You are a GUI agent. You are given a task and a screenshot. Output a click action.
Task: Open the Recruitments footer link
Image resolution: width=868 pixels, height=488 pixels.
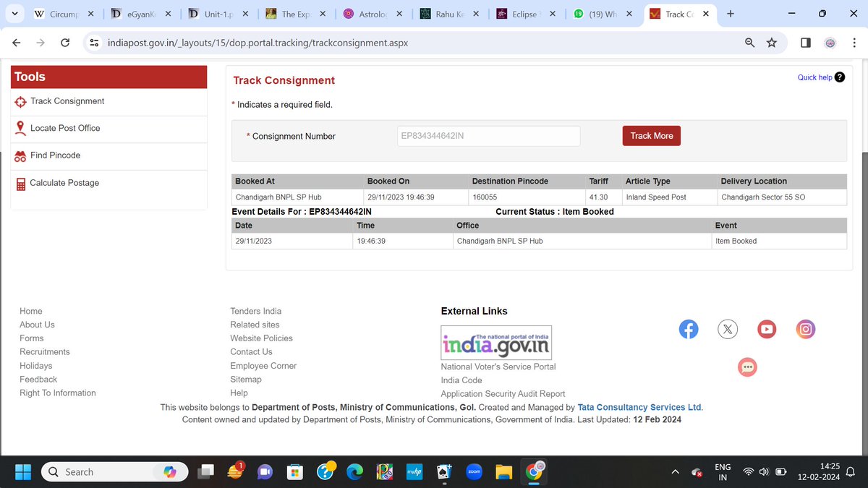[x=45, y=352]
